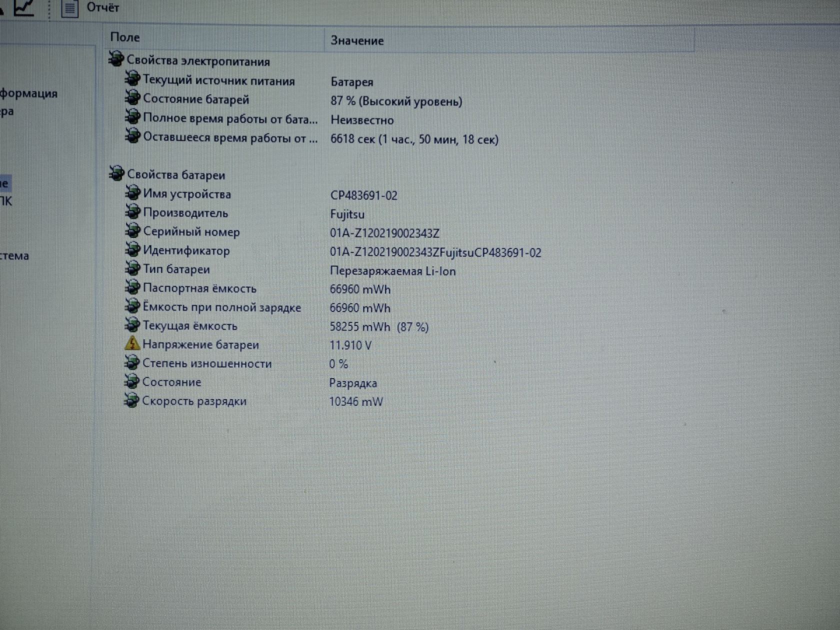Sort by the Значение column header

click(x=357, y=40)
